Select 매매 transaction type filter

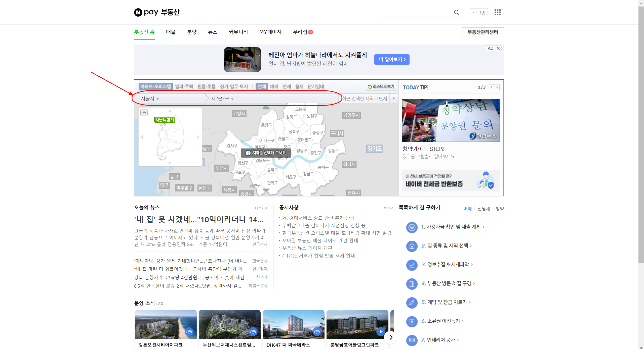274,86
